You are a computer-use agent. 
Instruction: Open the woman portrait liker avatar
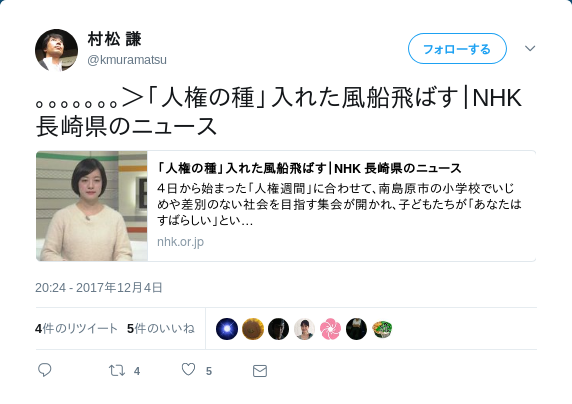point(305,329)
